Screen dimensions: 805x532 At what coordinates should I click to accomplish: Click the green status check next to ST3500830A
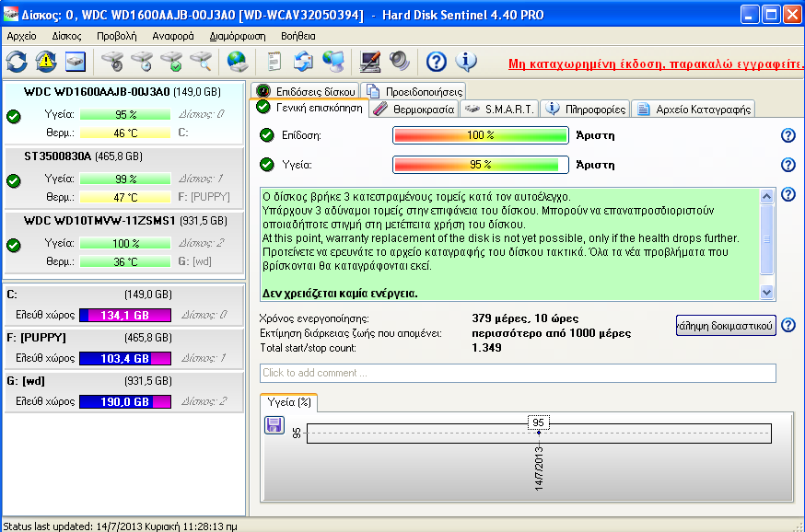14,181
